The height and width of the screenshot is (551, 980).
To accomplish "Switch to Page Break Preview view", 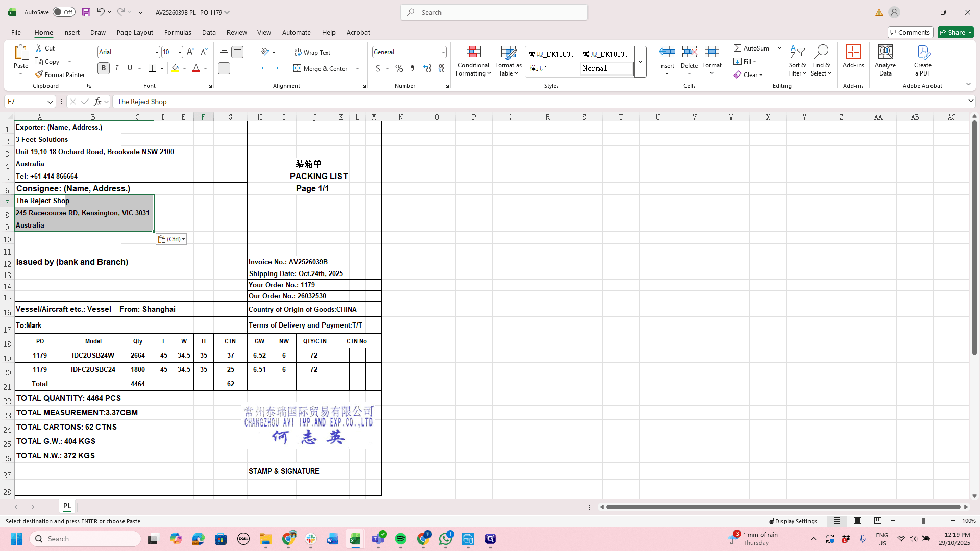I will pos(878,521).
